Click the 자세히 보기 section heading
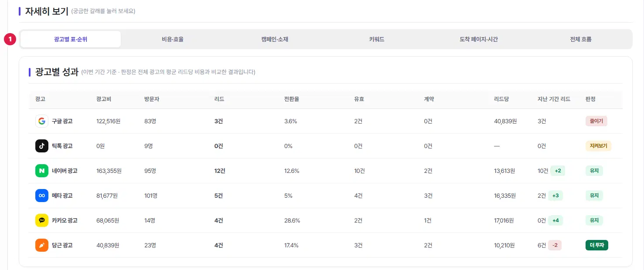This screenshot has width=644, height=270. tap(47, 11)
